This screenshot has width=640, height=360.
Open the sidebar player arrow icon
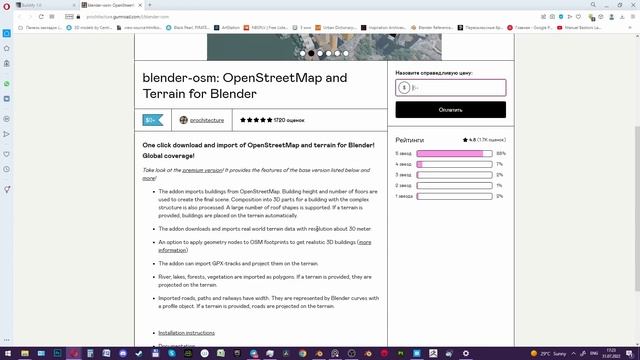(7, 134)
